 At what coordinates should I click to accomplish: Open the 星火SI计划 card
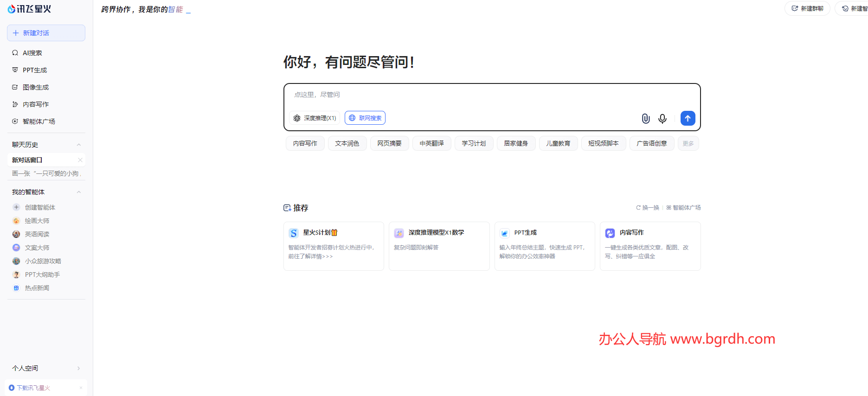click(x=334, y=246)
